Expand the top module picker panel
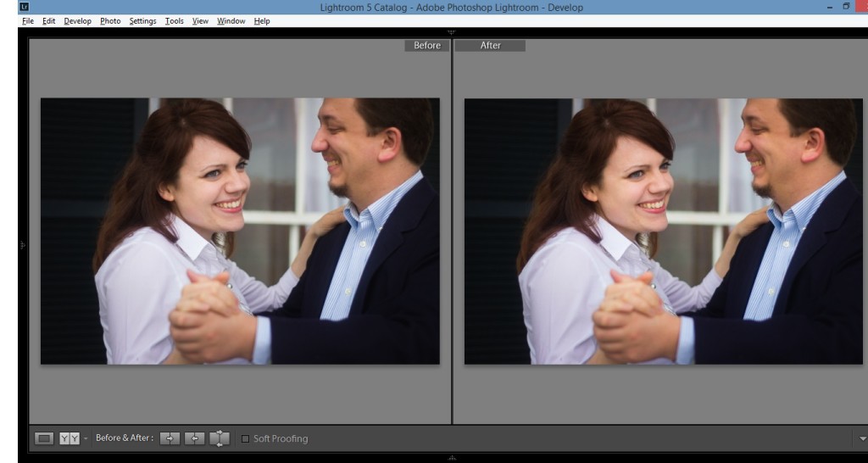Viewport: 868px width, 463px height. coord(450,31)
